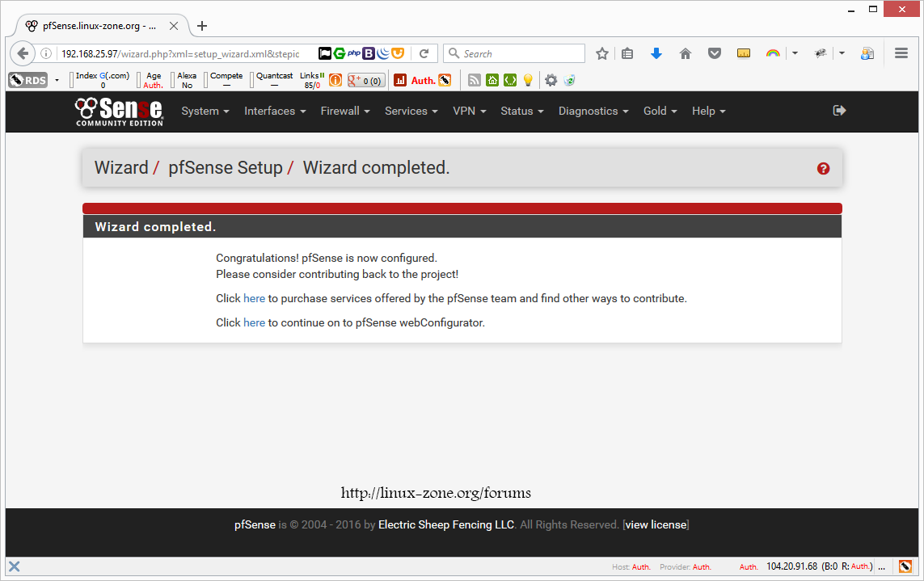Click the pfSense logout icon

[839, 111]
